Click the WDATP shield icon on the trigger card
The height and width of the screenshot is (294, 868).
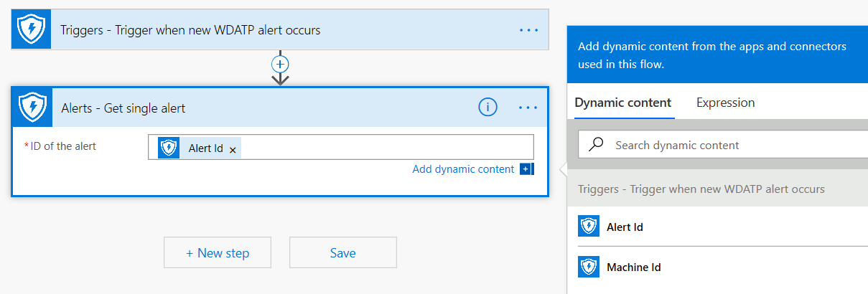[x=32, y=29]
